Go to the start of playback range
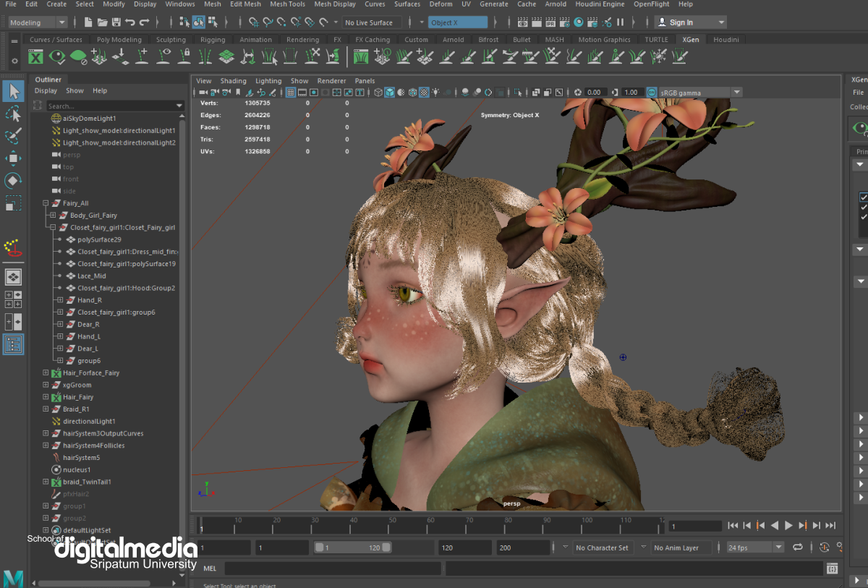 click(x=733, y=526)
